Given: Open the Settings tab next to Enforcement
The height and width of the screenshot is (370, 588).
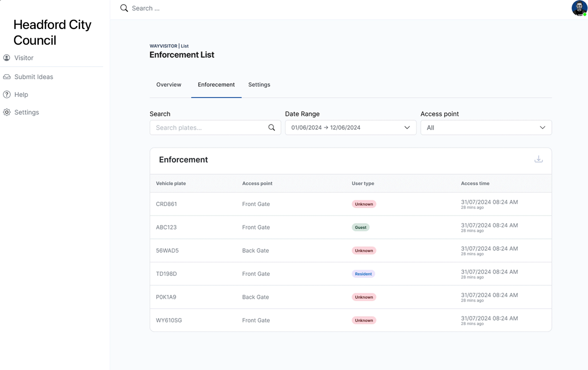Looking at the screenshot, I should (x=259, y=85).
